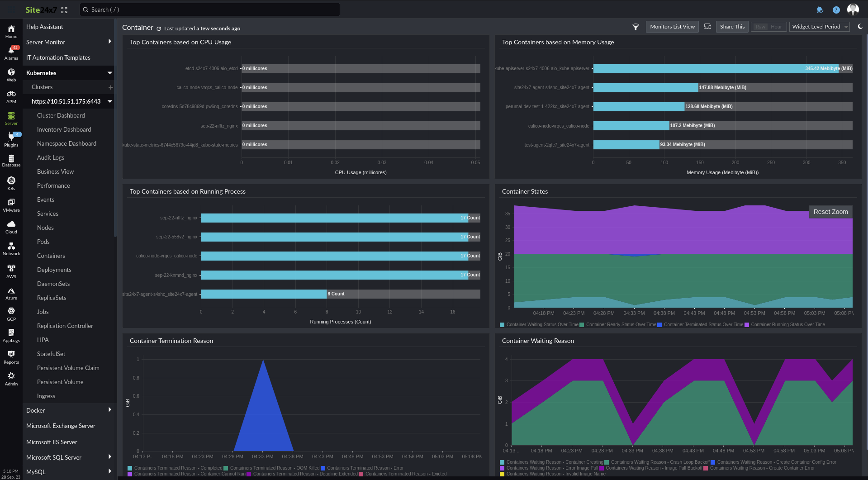Open the Alarms icon showing 42 alerts
The image size is (868, 480).
click(11, 51)
